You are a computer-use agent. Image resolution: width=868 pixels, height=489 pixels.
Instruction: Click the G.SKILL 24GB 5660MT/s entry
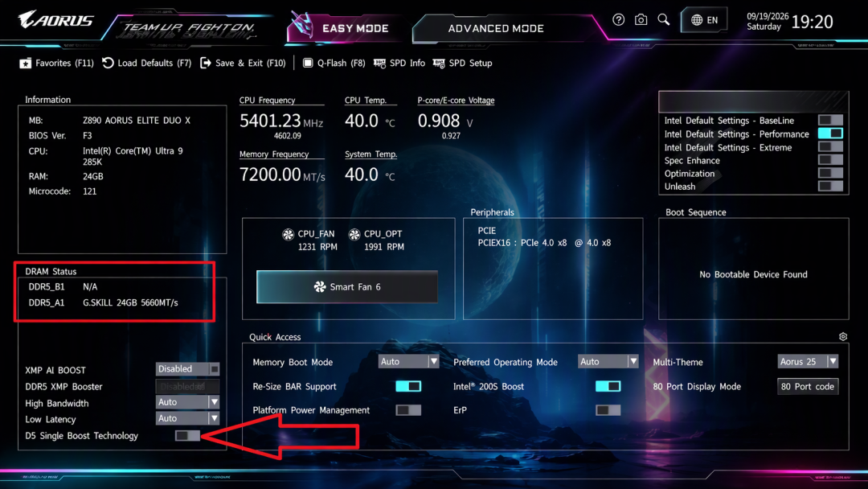pyautogui.click(x=131, y=303)
